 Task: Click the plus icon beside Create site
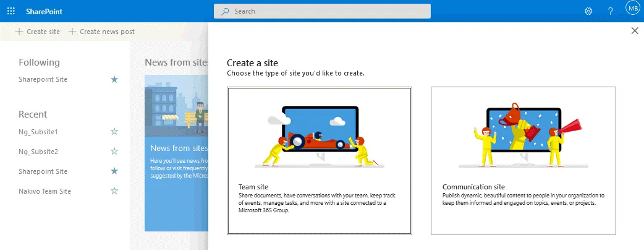(x=19, y=32)
